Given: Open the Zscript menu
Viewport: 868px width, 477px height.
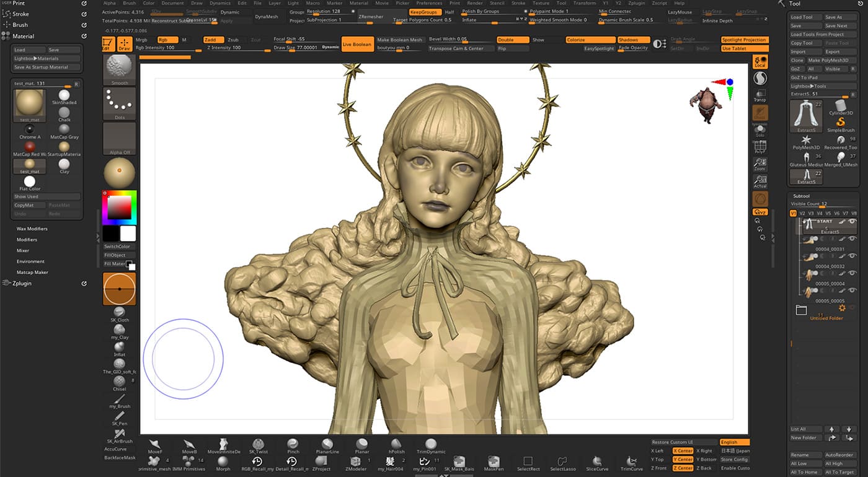Looking at the screenshot, I should [660, 3].
